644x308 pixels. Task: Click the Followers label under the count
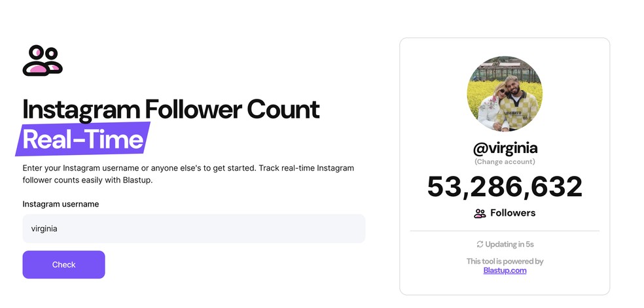(512, 213)
